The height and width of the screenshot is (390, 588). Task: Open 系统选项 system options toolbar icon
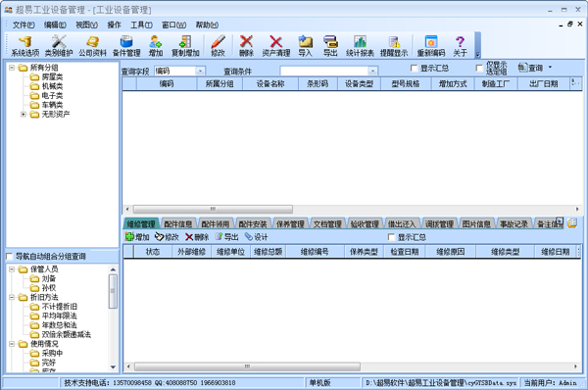[x=24, y=46]
